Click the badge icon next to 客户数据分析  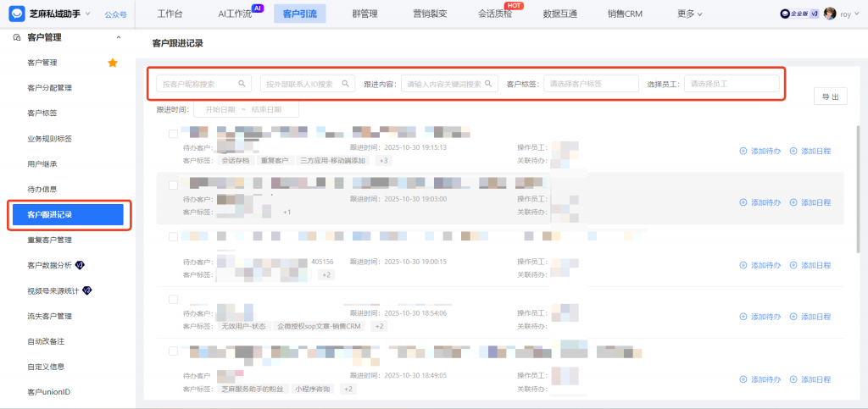point(80,265)
